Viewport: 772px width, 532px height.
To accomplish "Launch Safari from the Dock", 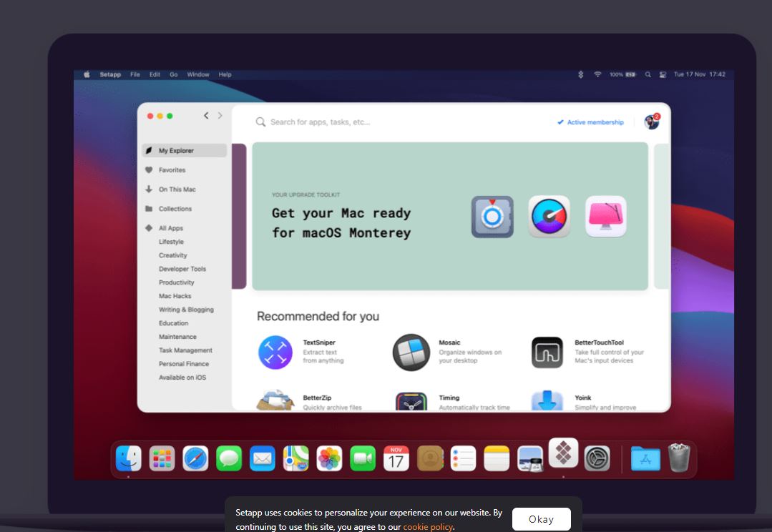I will pos(195,458).
